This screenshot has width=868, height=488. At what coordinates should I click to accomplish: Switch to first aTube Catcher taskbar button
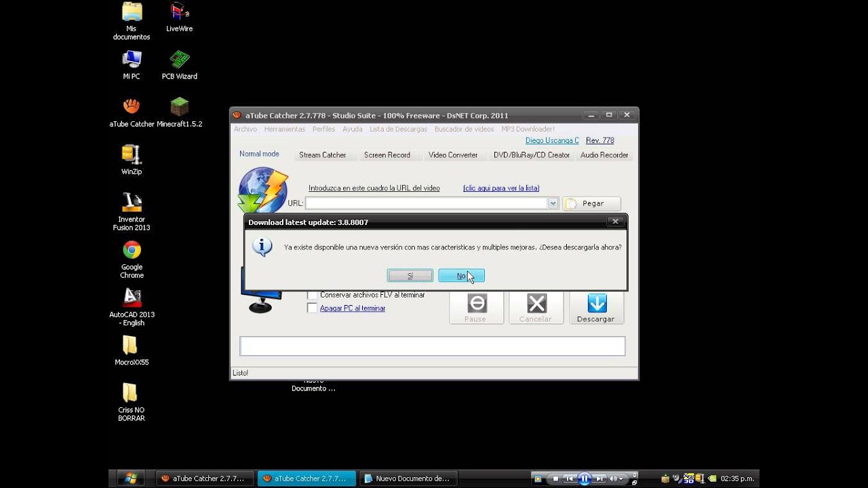pyautogui.click(x=205, y=479)
